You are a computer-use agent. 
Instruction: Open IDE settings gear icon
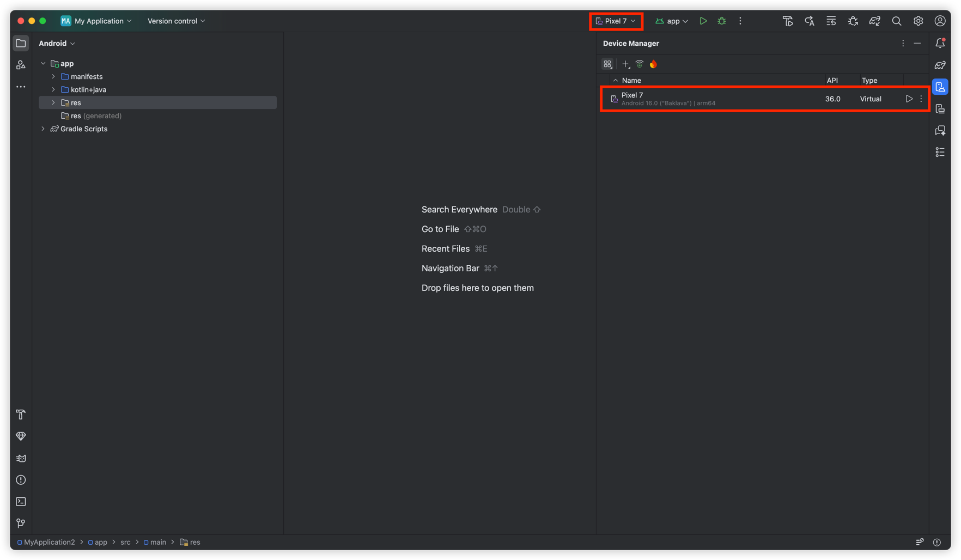(918, 21)
